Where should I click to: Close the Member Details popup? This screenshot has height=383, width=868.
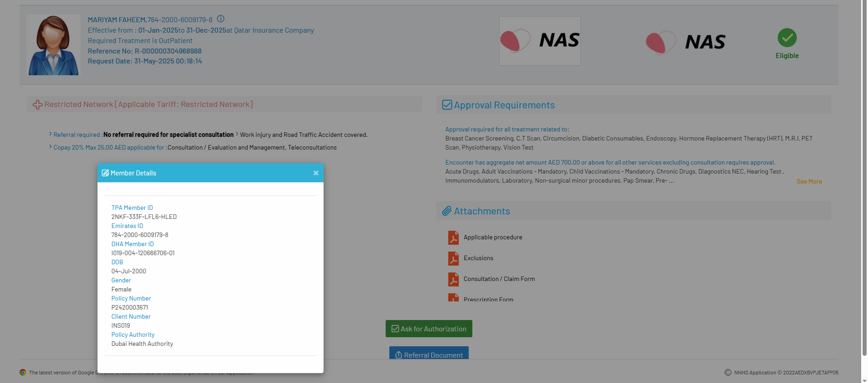(x=316, y=173)
